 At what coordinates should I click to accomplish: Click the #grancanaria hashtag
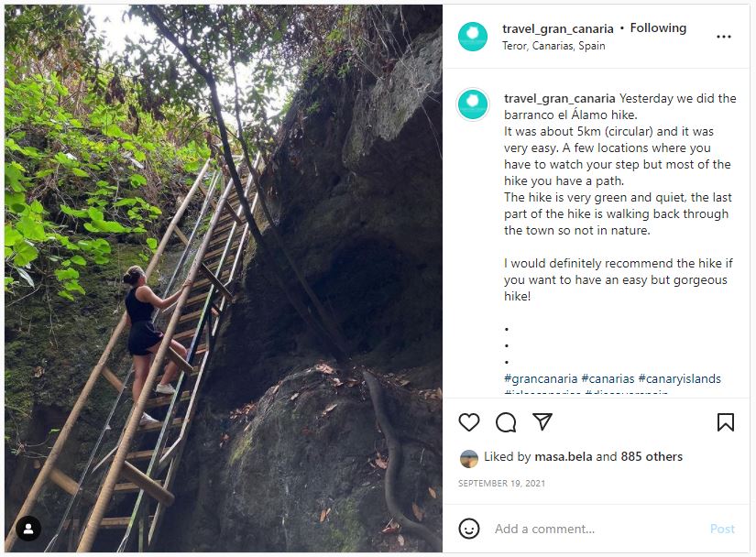pos(541,378)
